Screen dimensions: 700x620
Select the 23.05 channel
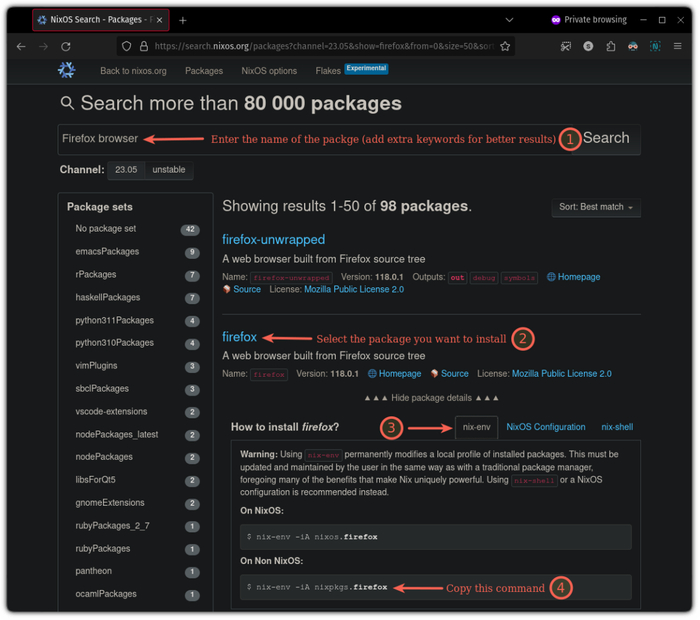click(x=126, y=170)
